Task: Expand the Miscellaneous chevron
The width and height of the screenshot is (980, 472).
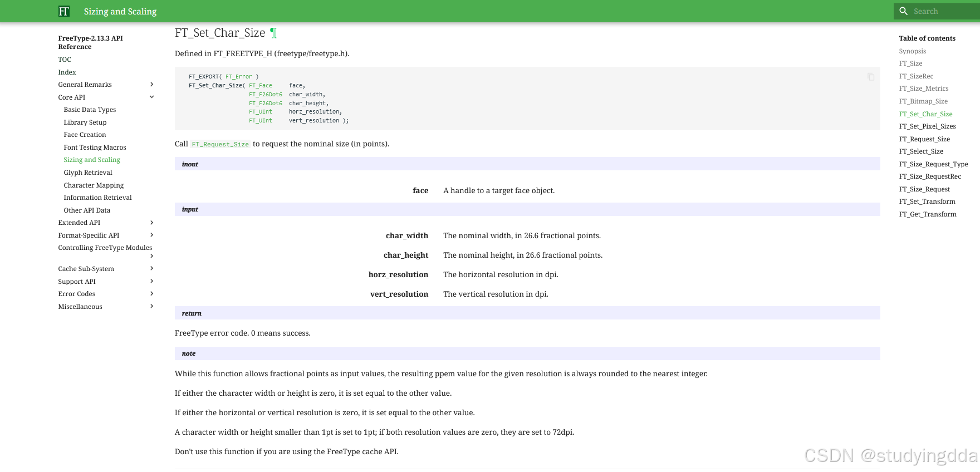Action: point(151,306)
